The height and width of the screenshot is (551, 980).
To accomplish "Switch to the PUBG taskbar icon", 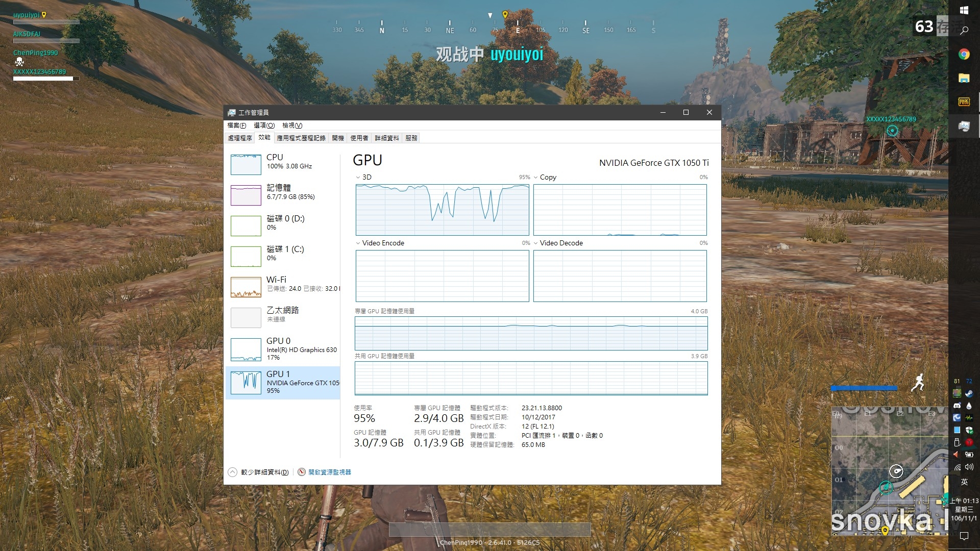I will [964, 102].
